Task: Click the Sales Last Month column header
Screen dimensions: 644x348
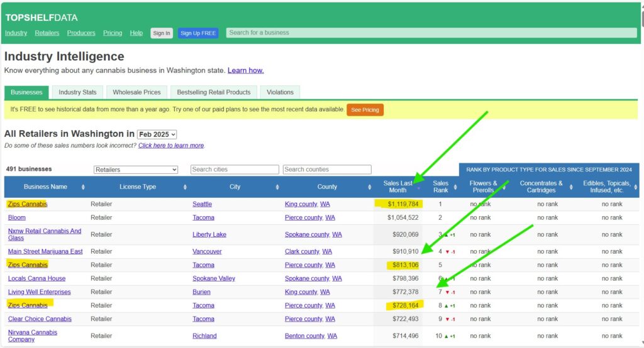Action: (x=397, y=187)
